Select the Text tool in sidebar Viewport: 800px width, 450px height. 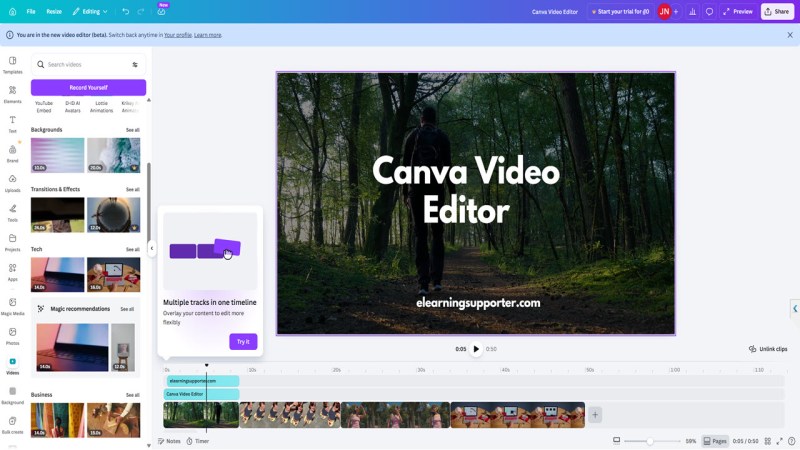12,123
